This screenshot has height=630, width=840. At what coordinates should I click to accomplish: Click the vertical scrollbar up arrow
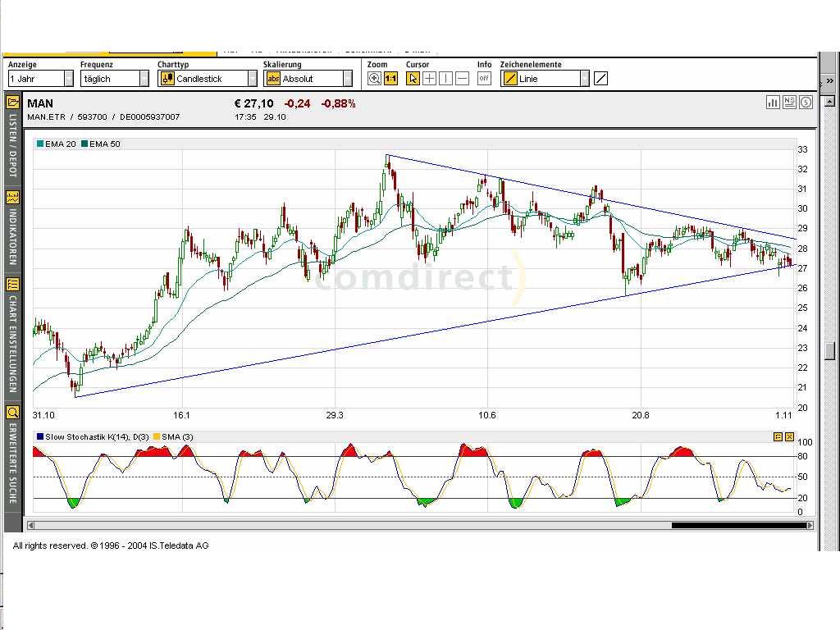tap(830, 101)
